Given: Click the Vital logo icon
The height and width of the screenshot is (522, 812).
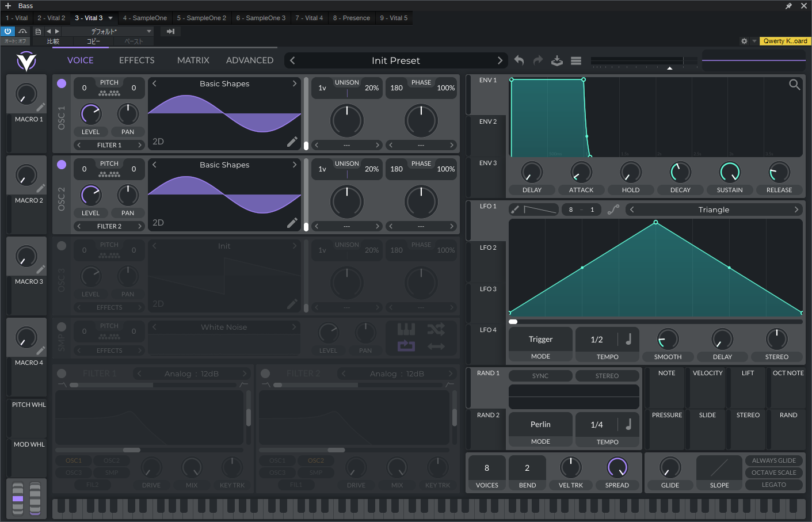Looking at the screenshot, I should (26, 61).
